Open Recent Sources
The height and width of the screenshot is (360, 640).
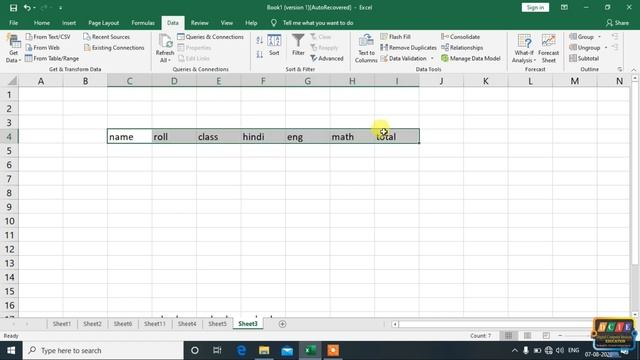107,37
